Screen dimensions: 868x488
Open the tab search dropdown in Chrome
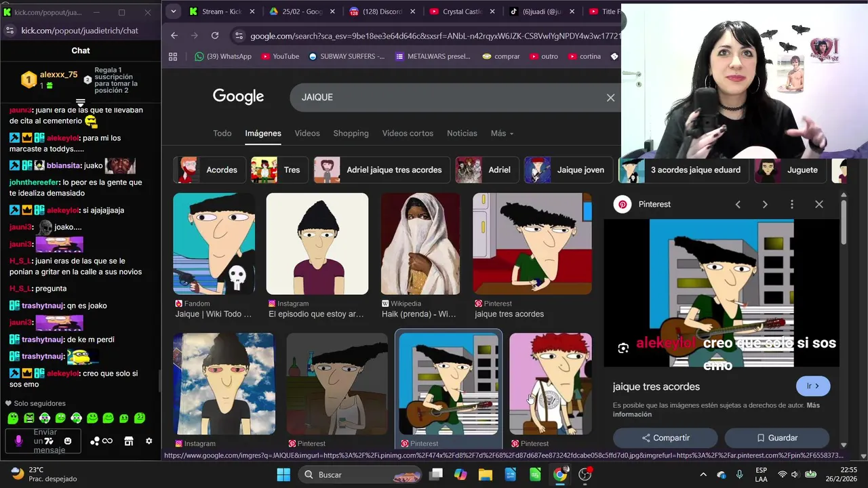(x=174, y=12)
